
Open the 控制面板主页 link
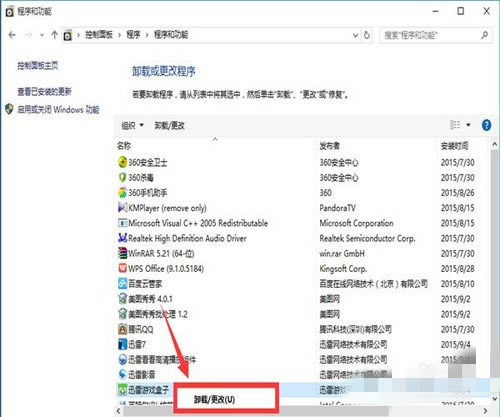click(x=38, y=65)
